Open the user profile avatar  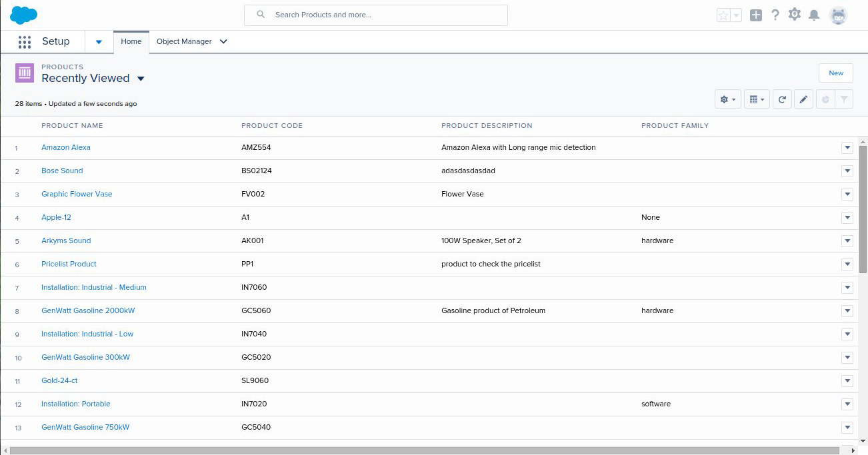pos(838,15)
